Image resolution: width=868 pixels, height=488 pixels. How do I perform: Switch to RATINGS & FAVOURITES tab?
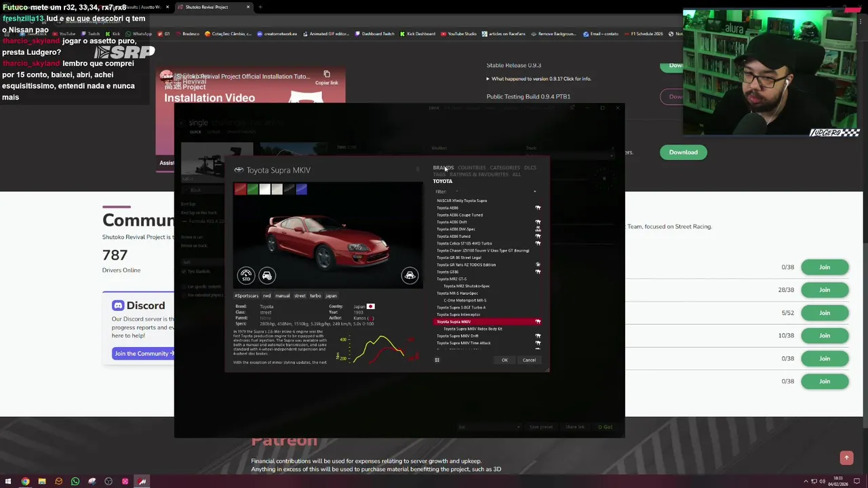click(479, 174)
